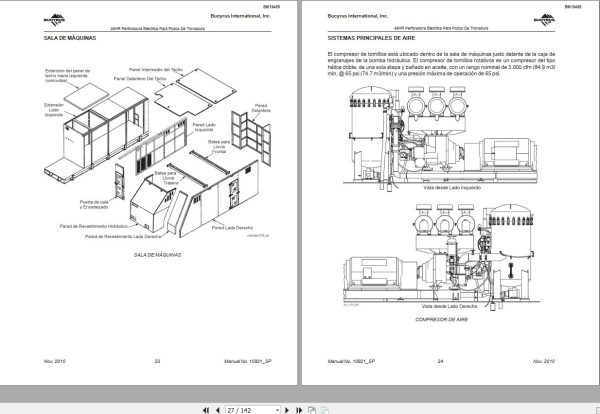Click the right page number 24
Screen dimensions: 600x414
coord(440,361)
